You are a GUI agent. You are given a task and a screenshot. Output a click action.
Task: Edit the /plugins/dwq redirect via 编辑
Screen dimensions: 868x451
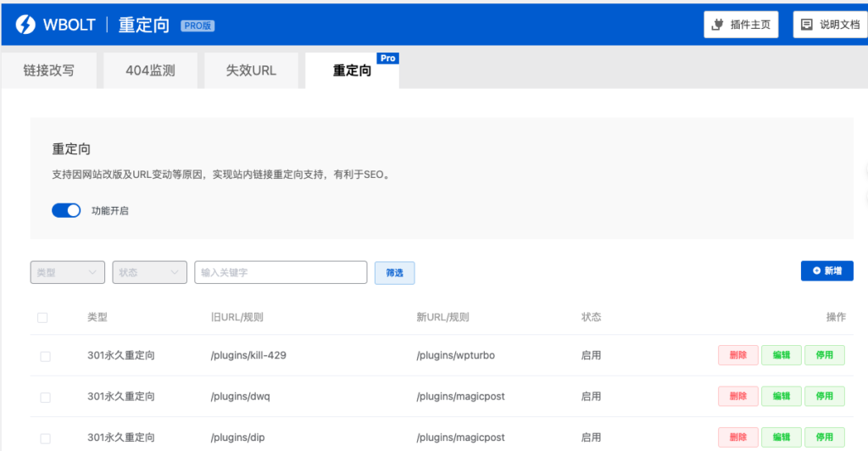781,396
